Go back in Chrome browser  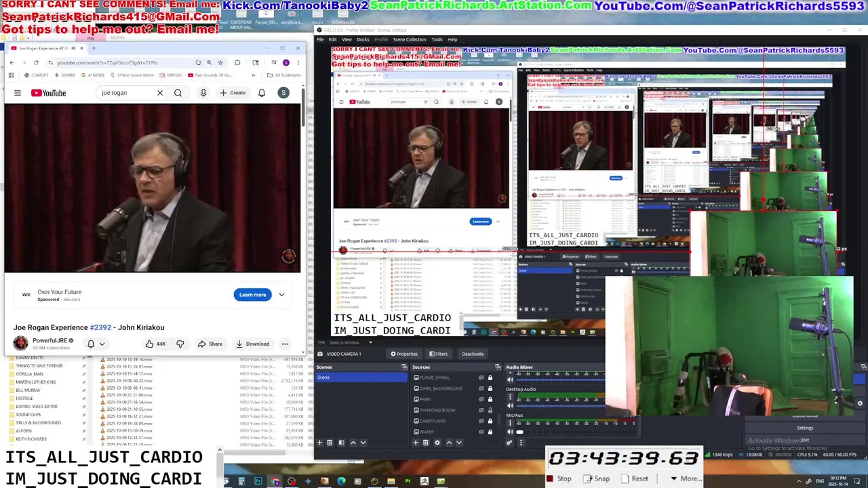(11, 62)
